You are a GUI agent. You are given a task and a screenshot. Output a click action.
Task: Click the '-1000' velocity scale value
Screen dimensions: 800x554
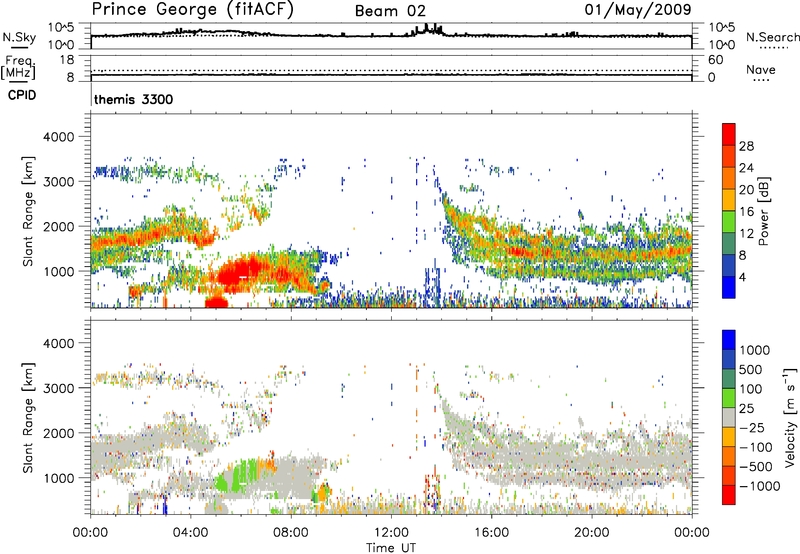[x=760, y=486]
